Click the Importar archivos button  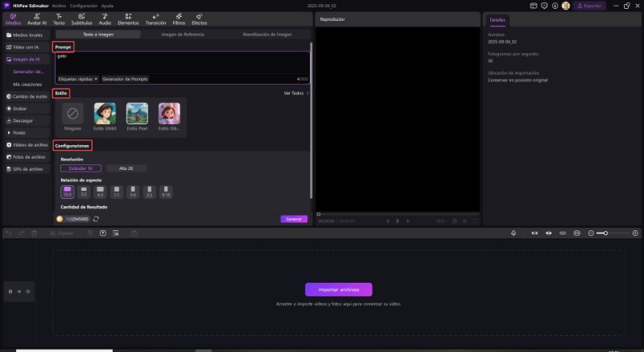(338, 289)
